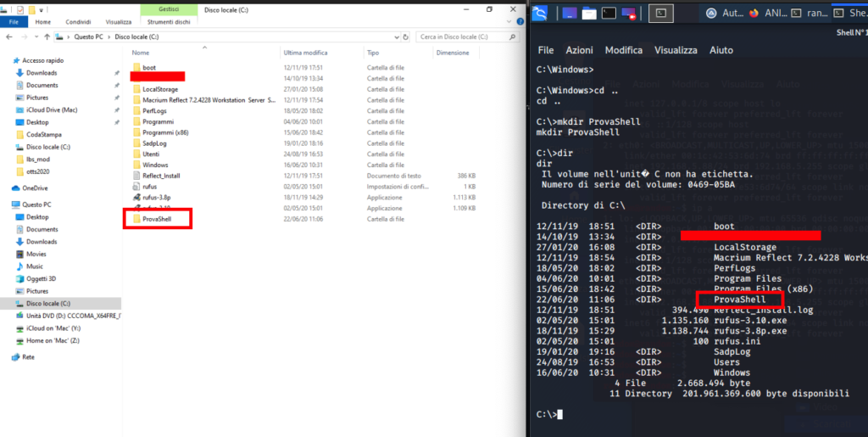Open the Strumenti dischi tab
The height and width of the screenshot is (437, 868).
pyautogui.click(x=169, y=22)
